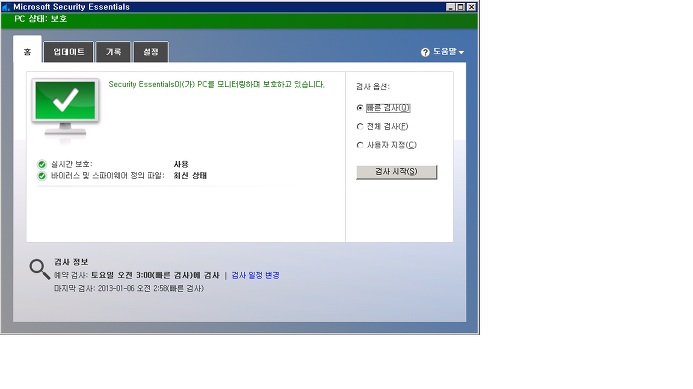This screenshot has height=389, width=693.
Task: Click the help question mark icon
Action: click(425, 52)
